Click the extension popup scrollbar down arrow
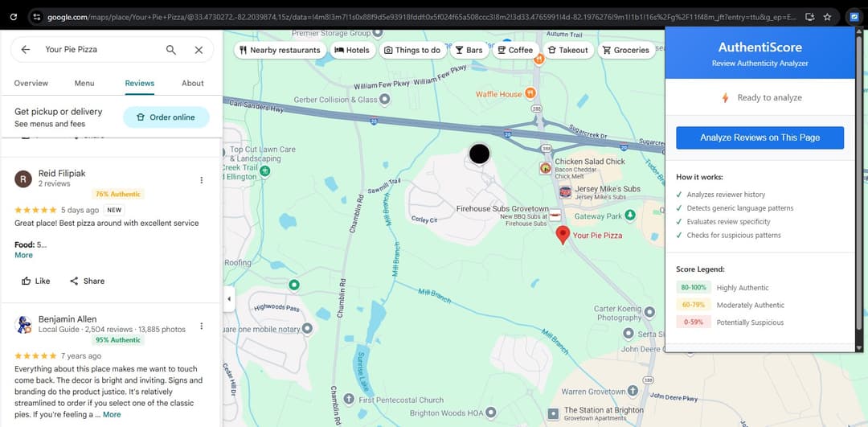The width and height of the screenshot is (868, 427). (858, 348)
